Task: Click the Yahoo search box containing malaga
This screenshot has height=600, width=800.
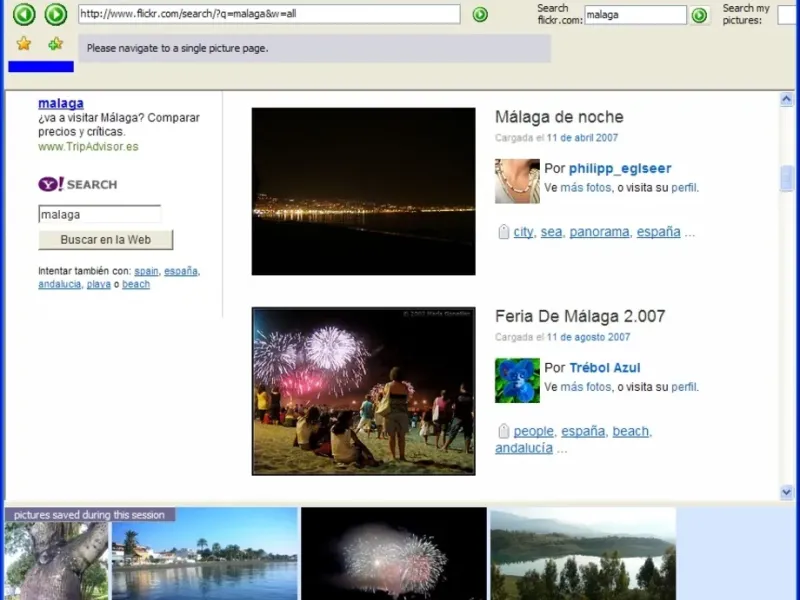Action: pyautogui.click(x=99, y=214)
